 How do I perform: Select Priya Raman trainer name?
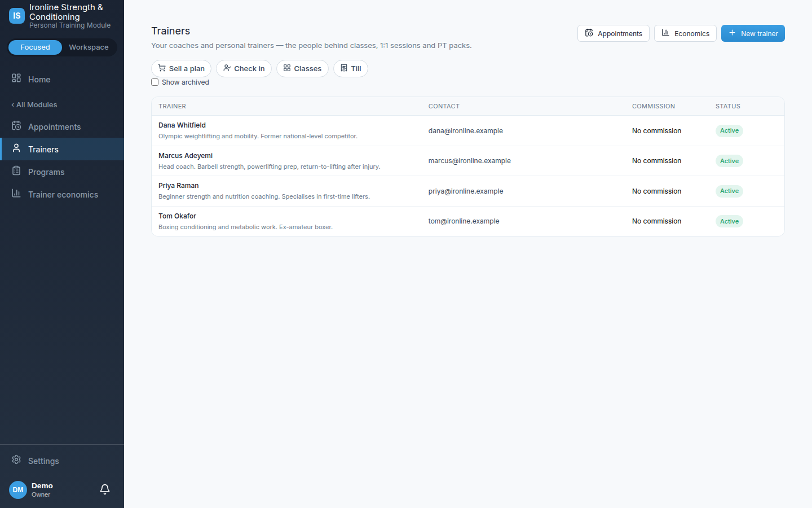(179, 186)
